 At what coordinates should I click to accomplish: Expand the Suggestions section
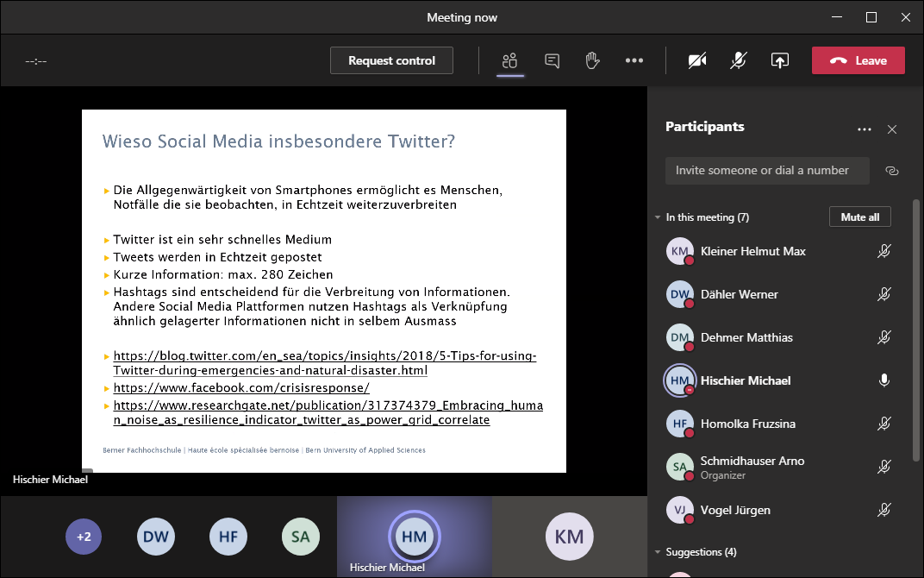click(x=658, y=552)
